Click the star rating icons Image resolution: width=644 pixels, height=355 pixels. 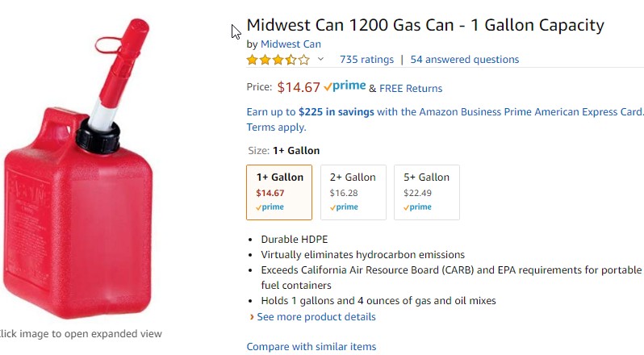pos(278,60)
